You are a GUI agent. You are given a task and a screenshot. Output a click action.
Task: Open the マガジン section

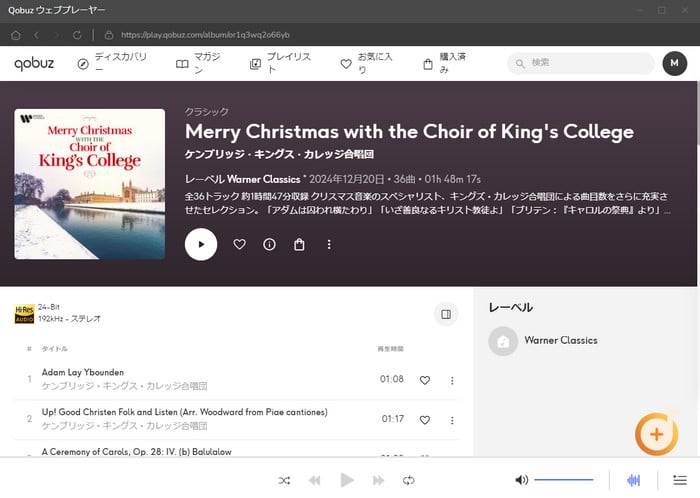tap(199, 63)
